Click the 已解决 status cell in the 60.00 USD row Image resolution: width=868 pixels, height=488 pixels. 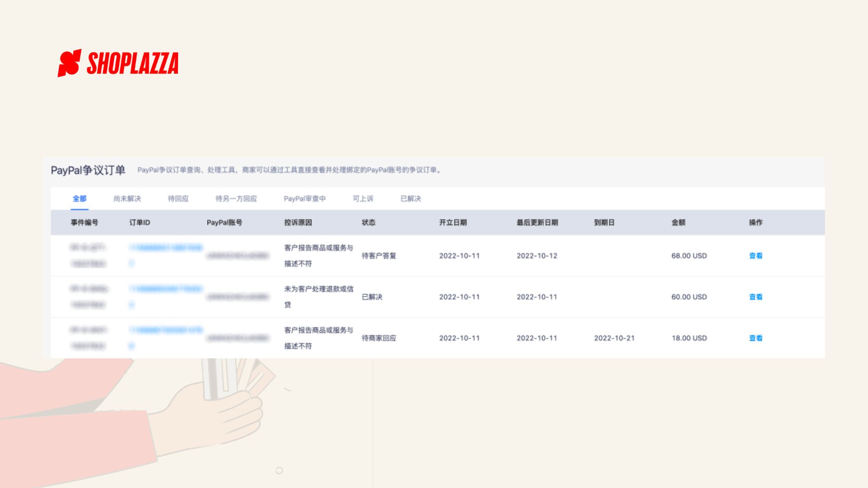pyautogui.click(x=372, y=297)
